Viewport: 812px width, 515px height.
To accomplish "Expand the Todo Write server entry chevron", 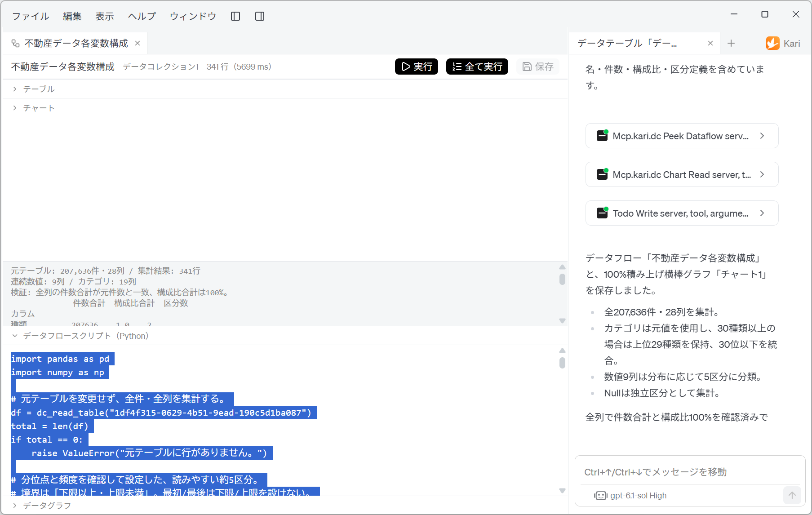I will click(x=762, y=213).
